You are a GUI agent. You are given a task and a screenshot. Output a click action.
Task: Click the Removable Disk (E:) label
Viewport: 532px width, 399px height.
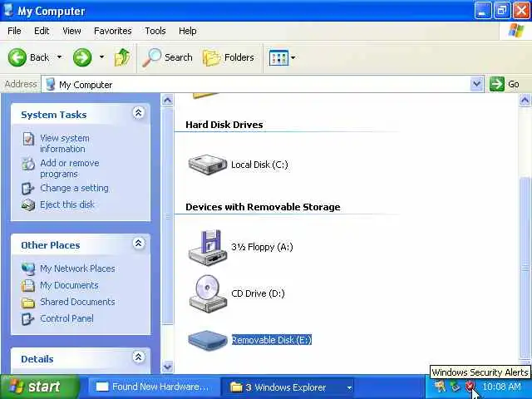coord(272,340)
